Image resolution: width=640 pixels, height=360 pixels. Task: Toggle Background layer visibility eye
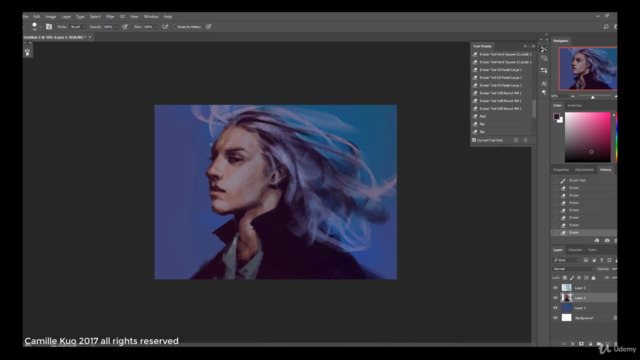[555, 318]
